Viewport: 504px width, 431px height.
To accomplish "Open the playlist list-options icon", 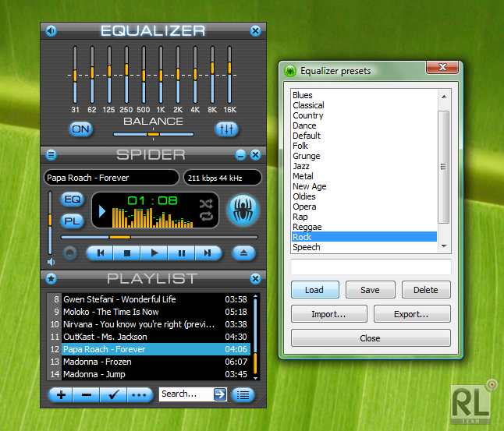I will (243, 394).
